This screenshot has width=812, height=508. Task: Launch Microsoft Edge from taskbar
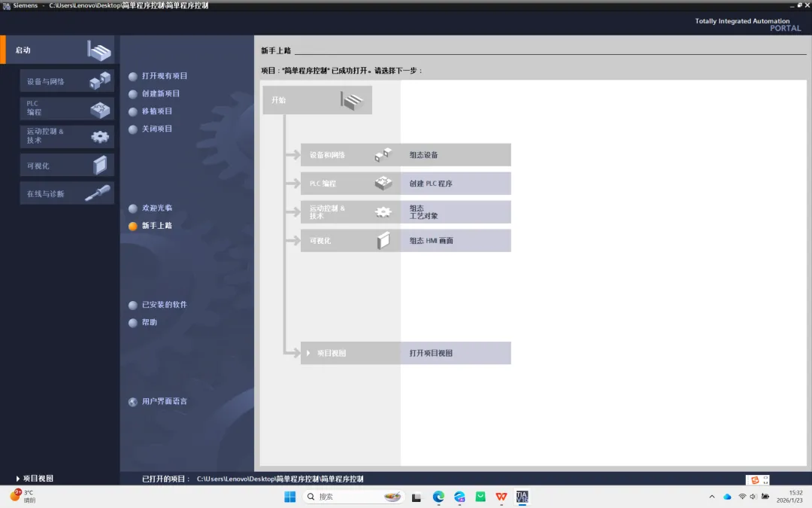438,497
